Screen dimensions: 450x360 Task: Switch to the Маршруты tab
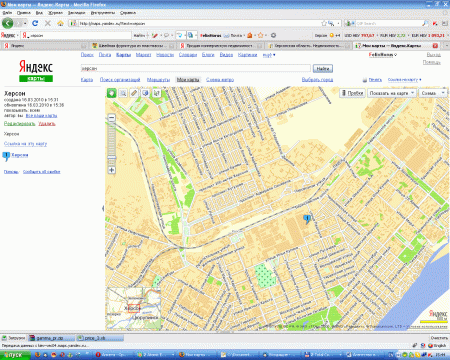(x=159, y=80)
